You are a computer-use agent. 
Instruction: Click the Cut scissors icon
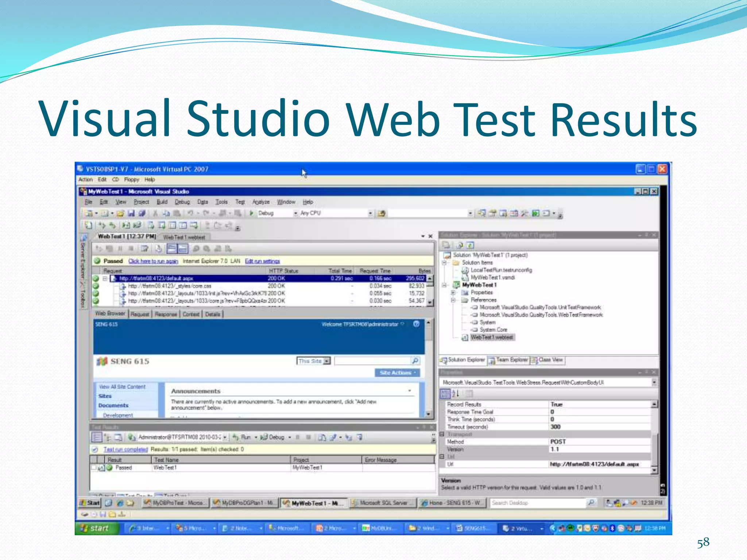(155, 213)
